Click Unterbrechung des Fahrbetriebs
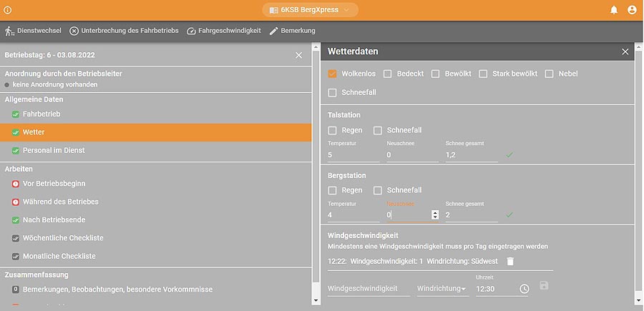Viewport: 644px width, 311px height. pos(125,31)
